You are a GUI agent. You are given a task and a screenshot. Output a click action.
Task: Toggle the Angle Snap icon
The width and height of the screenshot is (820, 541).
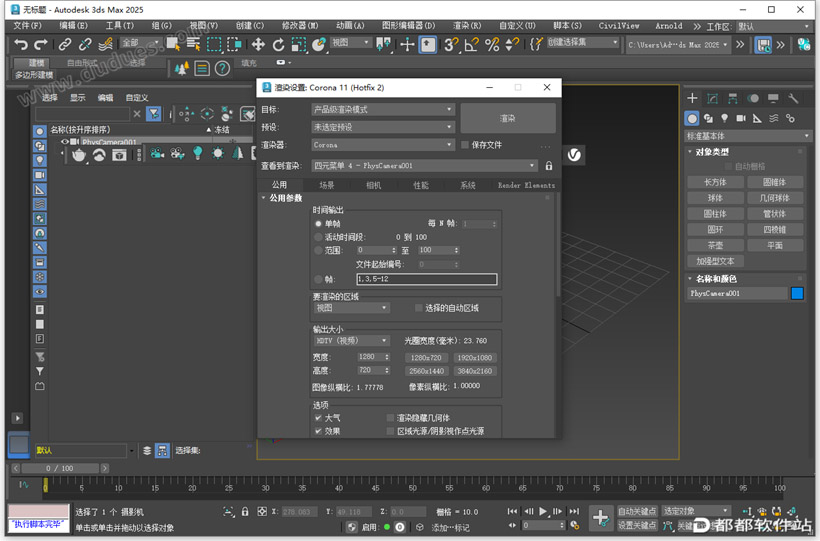471,44
